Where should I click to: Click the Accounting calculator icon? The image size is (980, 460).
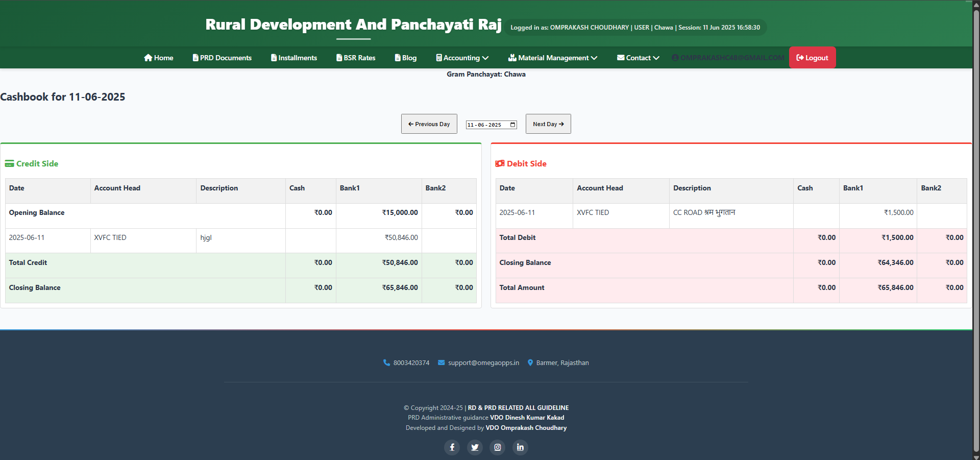point(439,58)
